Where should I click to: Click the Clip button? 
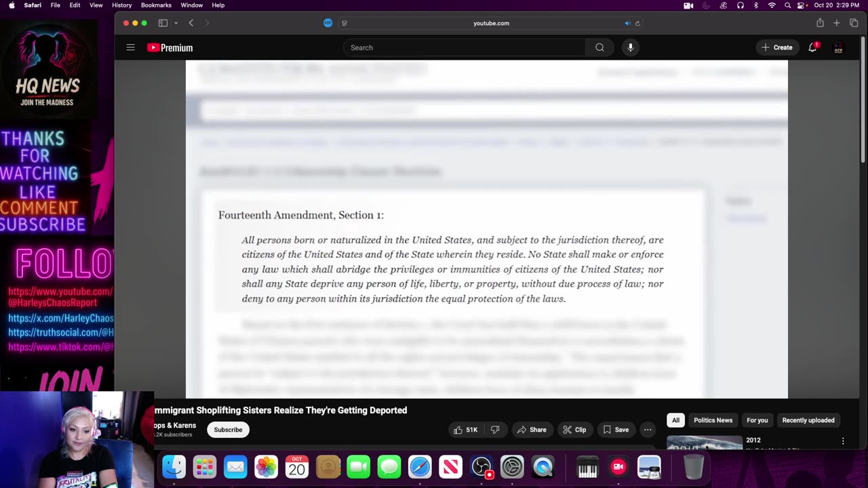click(574, 430)
